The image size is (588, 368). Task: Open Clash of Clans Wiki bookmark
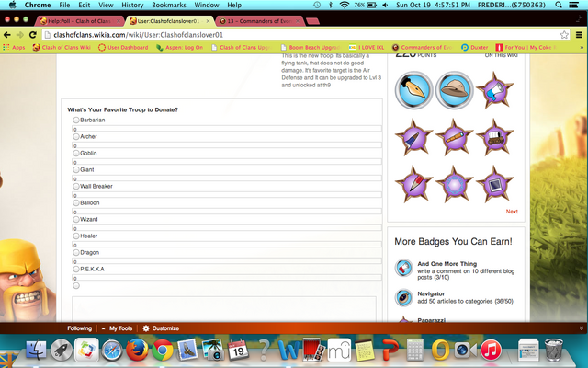(62, 47)
